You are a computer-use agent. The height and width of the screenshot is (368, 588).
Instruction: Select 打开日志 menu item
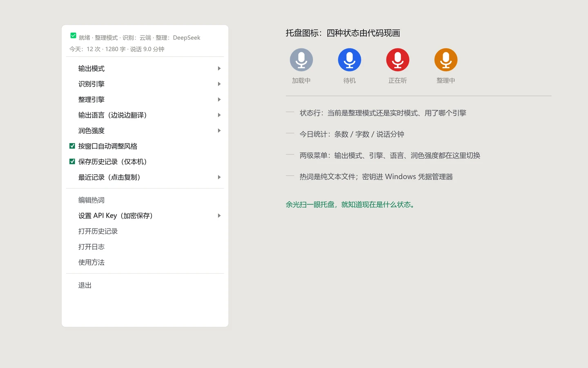(x=145, y=247)
